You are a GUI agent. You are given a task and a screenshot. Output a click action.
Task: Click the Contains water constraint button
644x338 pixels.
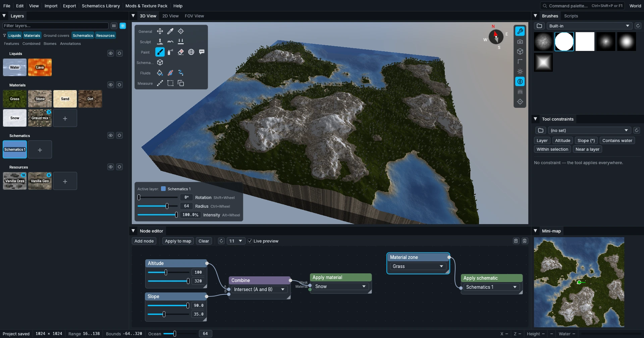coord(617,140)
